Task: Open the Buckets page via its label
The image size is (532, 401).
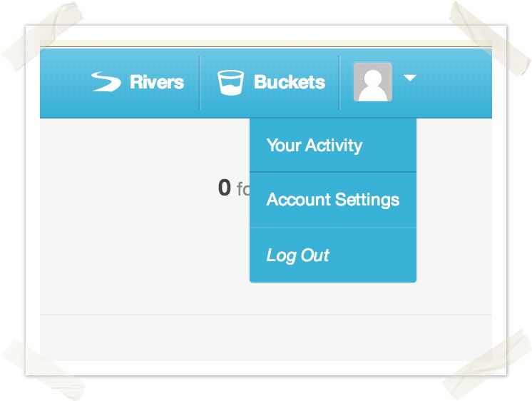Action: coord(289,82)
